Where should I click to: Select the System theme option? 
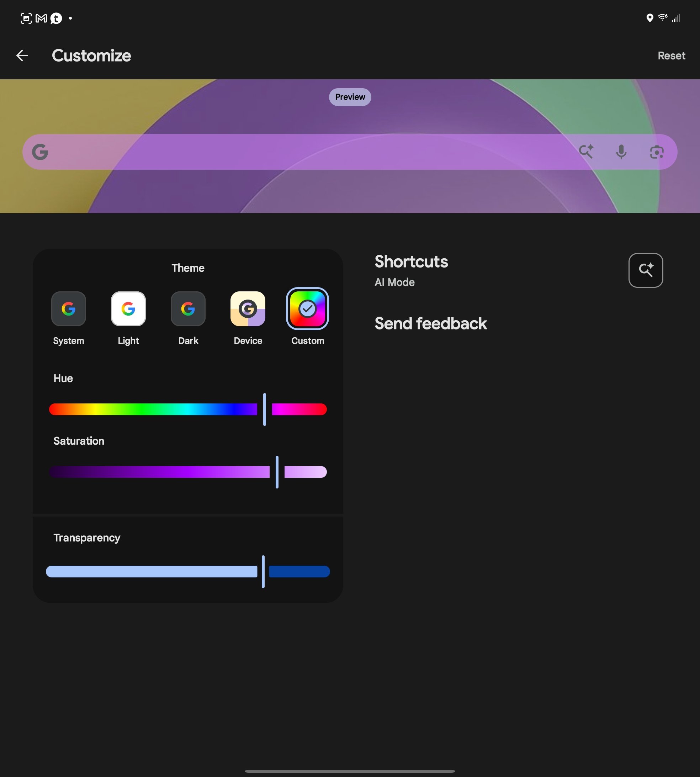click(68, 309)
